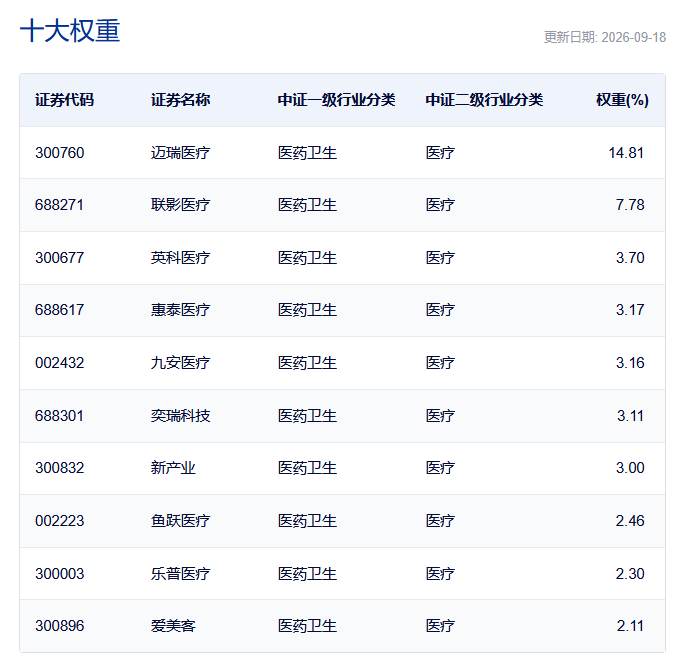Viewport: 693px width, 669px height.
Task: Click weight value 2.11
Action: pos(630,626)
